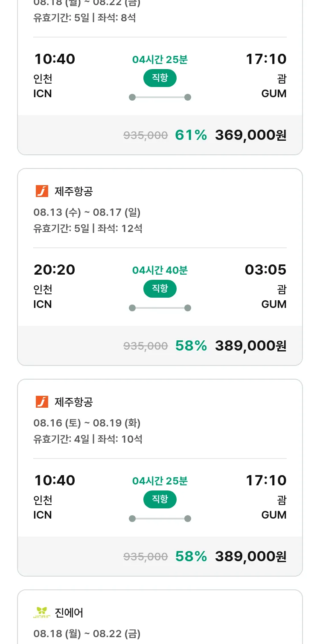Tap 제주항공 on the 08.16 flight card
The image size is (320, 644).
[74, 402]
